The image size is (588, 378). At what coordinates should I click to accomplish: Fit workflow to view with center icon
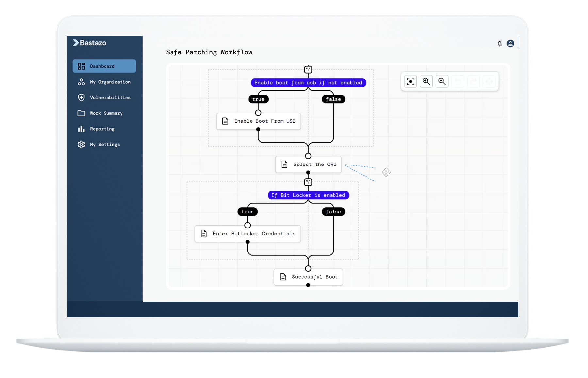[411, 81]
